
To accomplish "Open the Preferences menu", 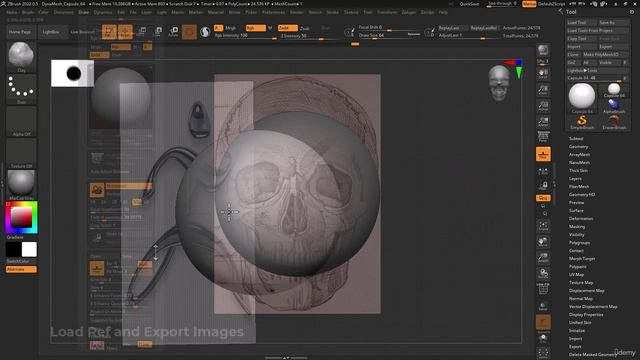I will click(273, 12).
